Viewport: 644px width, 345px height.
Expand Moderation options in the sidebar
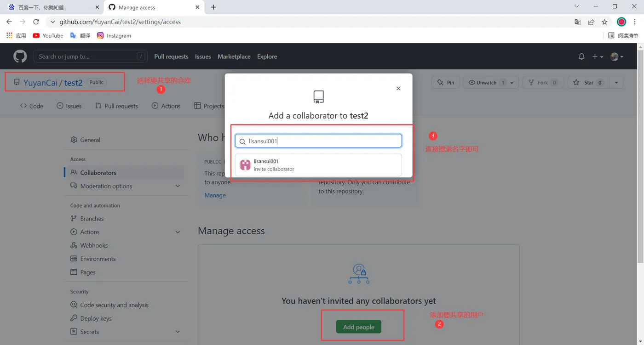178,186
